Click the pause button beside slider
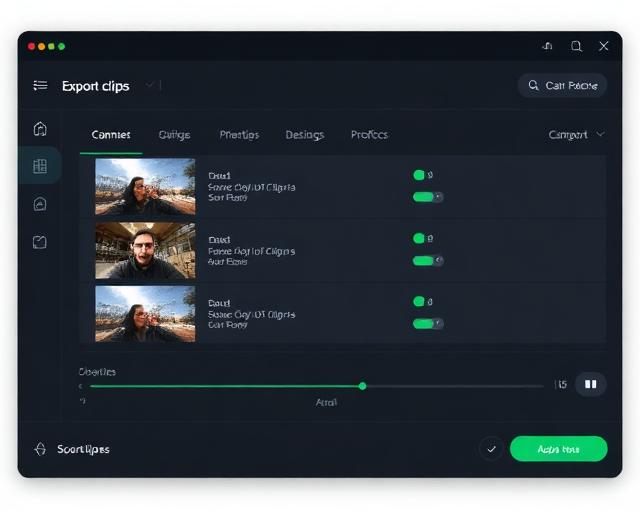The width and height of the screenshot is (640, 512). [x=591, y=384]
